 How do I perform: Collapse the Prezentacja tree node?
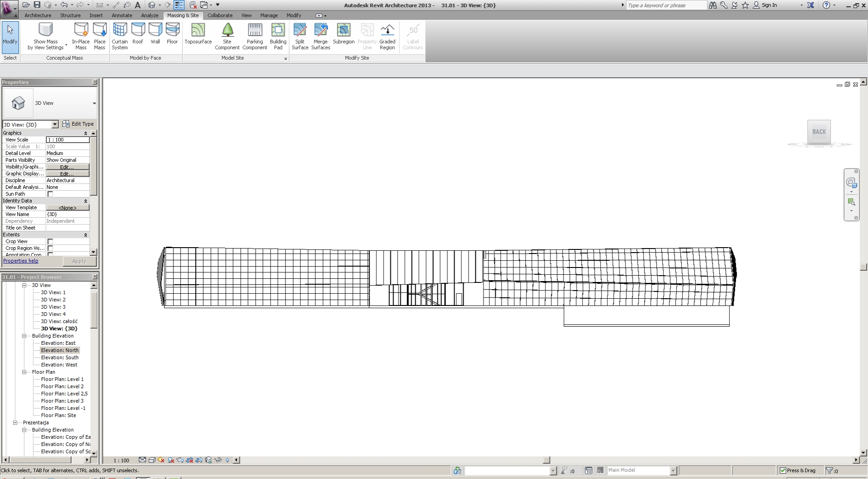[15, 423]
